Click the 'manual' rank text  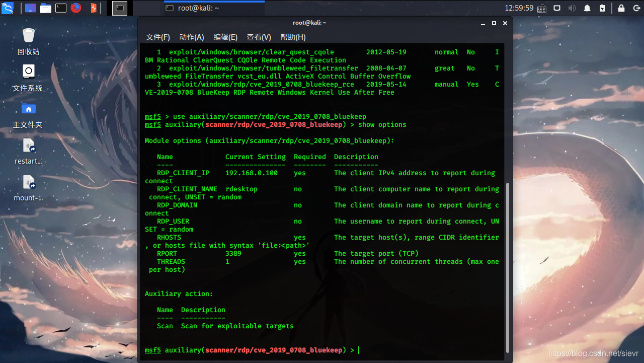(x=447, y=85)
